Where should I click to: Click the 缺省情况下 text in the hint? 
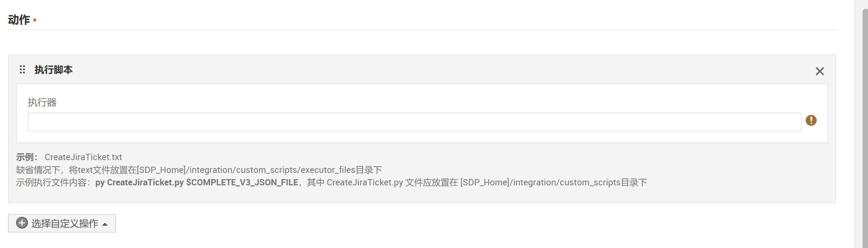[38, 170]
